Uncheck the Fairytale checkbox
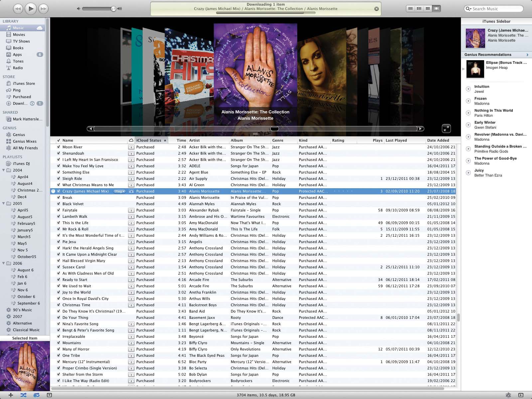 [x=59, y=210]
